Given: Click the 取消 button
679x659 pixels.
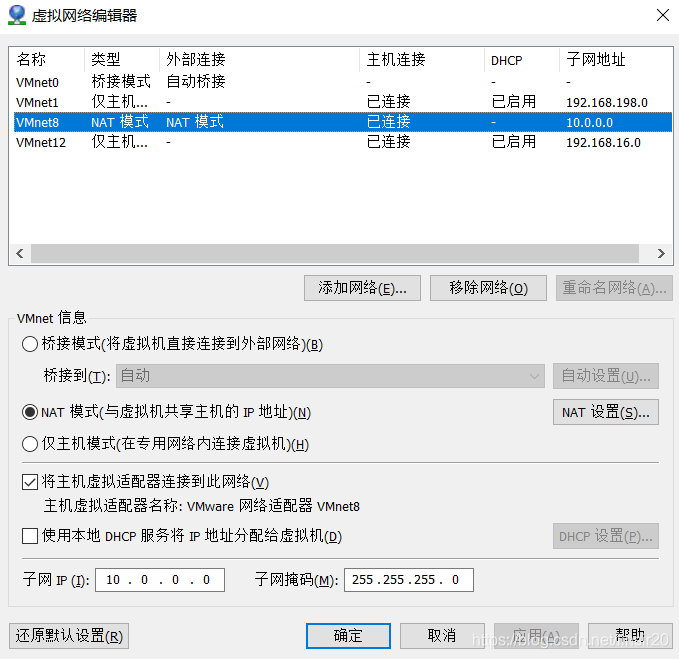Looking at the screenshot, I should tap(442, 636).
